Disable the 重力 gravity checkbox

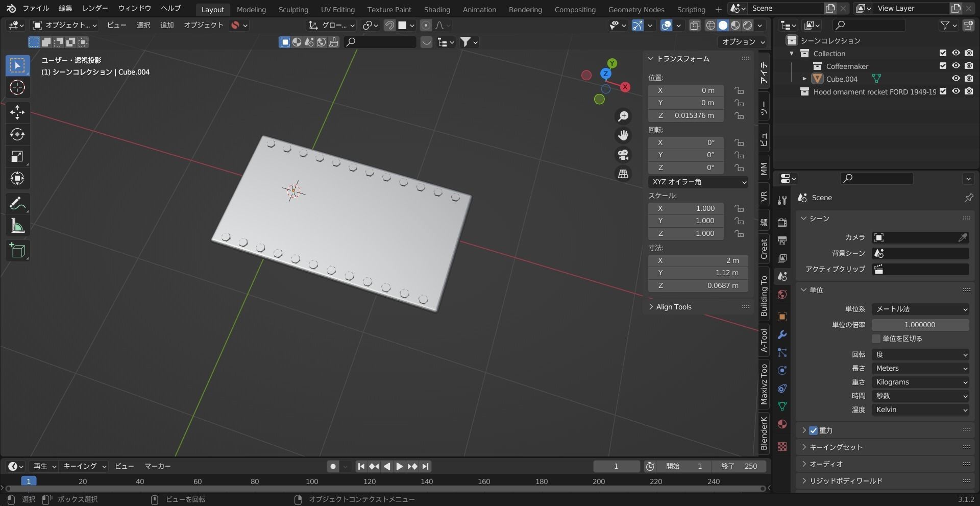(x=813, y=430)
